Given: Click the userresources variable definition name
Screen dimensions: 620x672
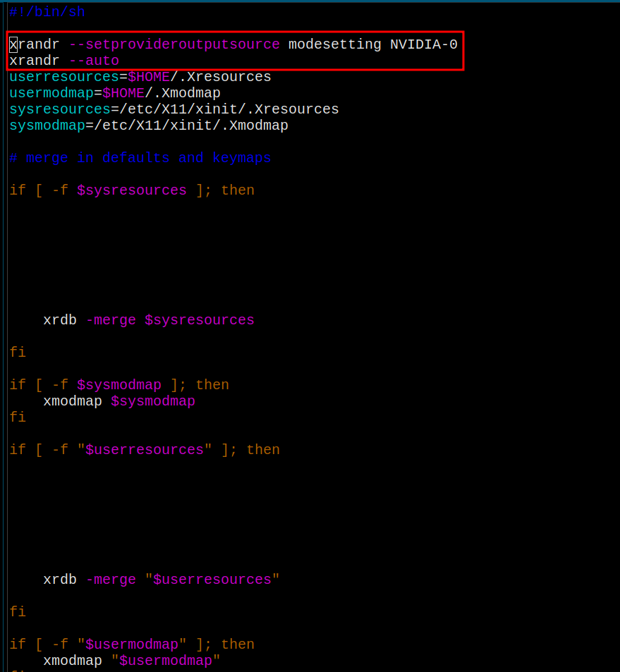Looking at the screenshot, I should point(63,77).
